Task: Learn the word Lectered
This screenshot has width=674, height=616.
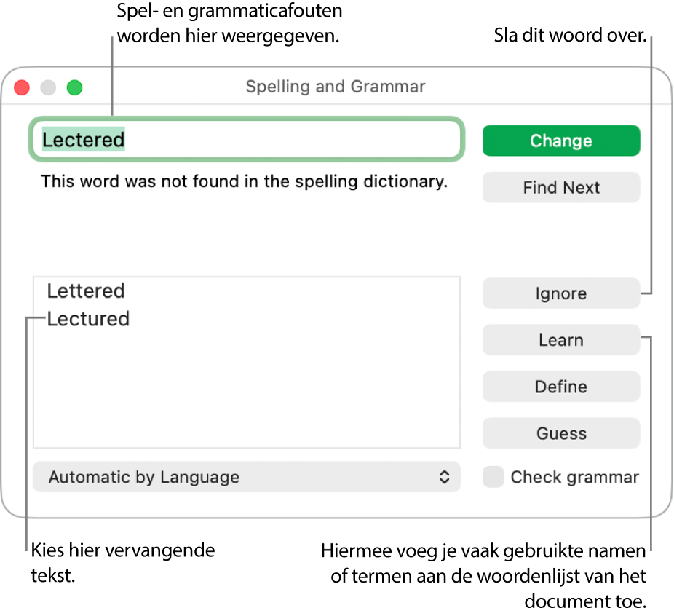Action: [x=560, y=340]
